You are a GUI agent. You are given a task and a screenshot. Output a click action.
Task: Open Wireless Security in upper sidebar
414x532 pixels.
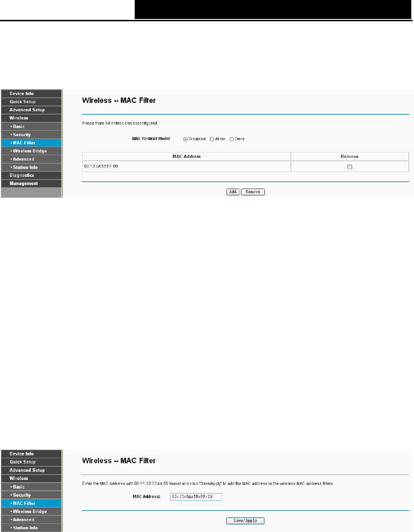click(31, 135)
